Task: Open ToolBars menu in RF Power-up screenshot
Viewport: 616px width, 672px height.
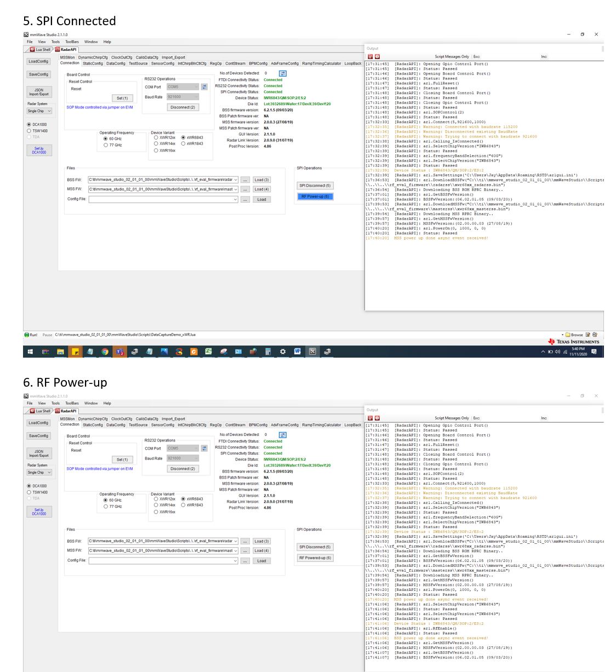Action: [72, 403]
